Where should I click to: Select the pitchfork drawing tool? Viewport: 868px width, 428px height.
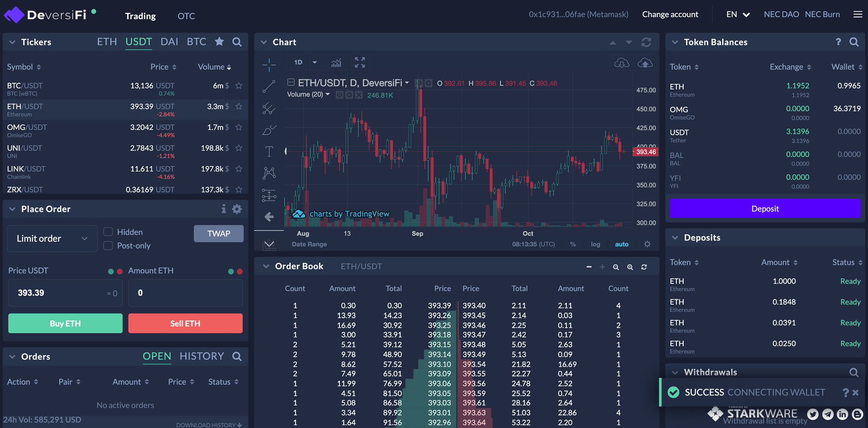(269, 108)
